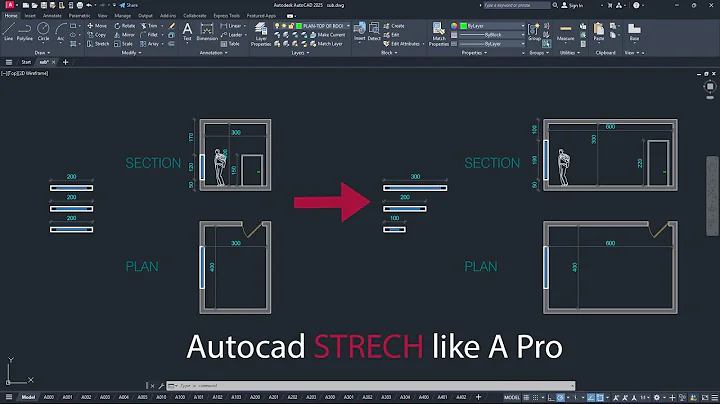Click the Save icon in quick access toolbar
This screenshot has height=404, width=720.
click(44, 5)
